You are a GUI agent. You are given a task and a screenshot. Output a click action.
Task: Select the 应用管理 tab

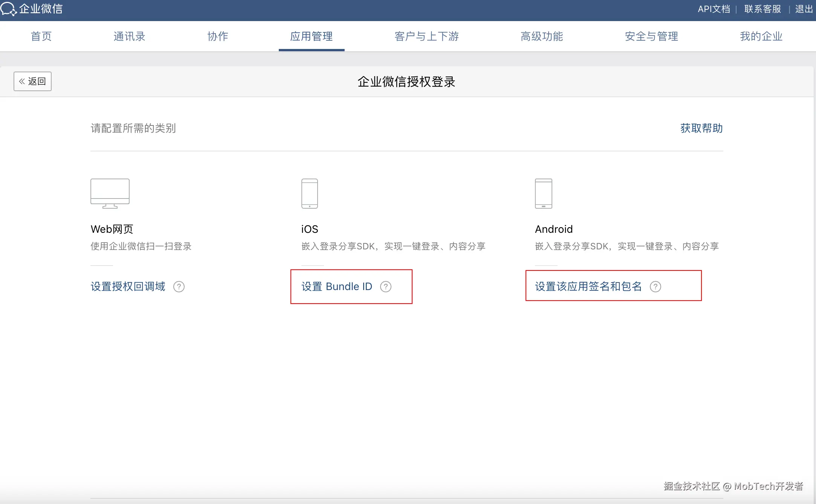pyautogui.click(x=311, y=36)
